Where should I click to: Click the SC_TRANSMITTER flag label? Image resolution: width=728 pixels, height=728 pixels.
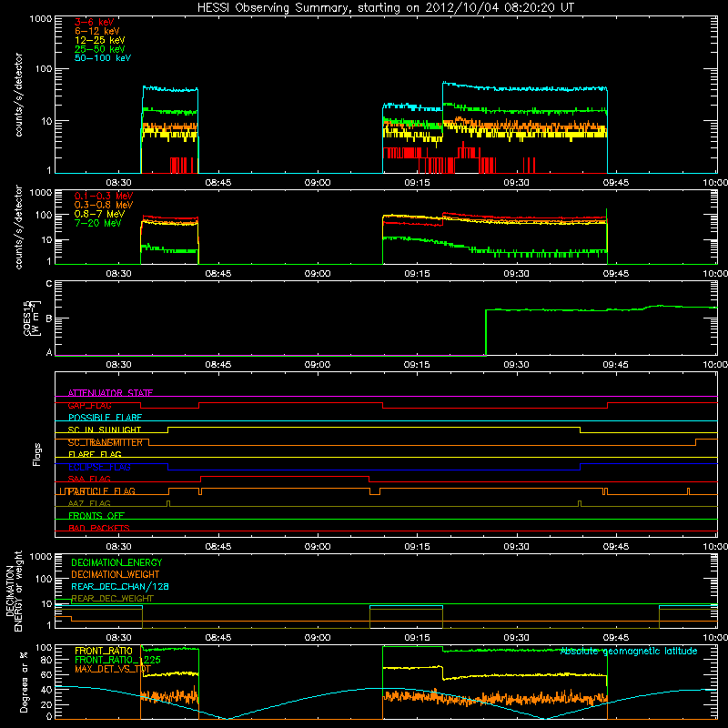[x=105, y=442]
